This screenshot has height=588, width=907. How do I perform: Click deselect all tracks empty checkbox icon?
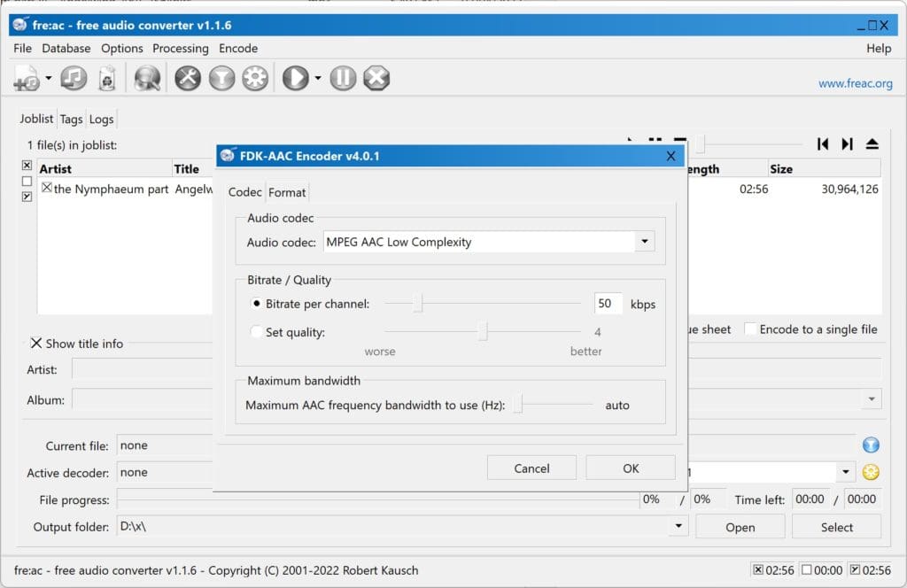pyautogui.click(x=27, y=181)
